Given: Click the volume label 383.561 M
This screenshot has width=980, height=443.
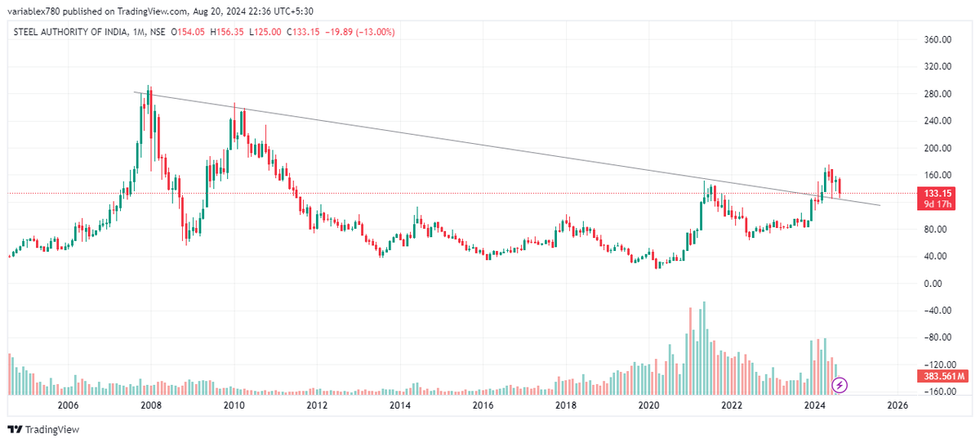Looking at the screenshot, I should click(942, 376).
